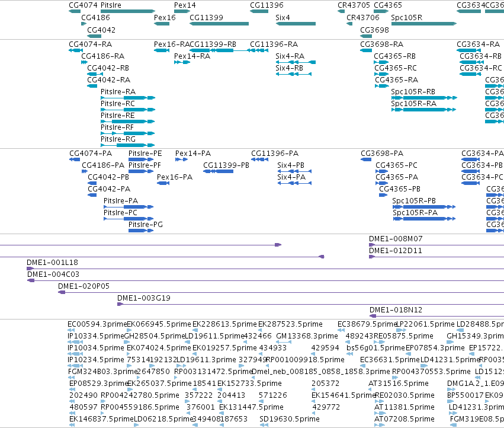This screenshot has height=428, width=504.
Task: Select transcript CG4186-RA
Action: coord(102,56)
